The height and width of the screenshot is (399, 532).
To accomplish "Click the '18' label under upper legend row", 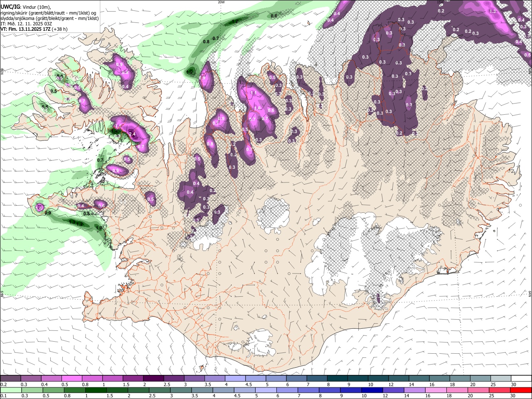I will [452, 384].
